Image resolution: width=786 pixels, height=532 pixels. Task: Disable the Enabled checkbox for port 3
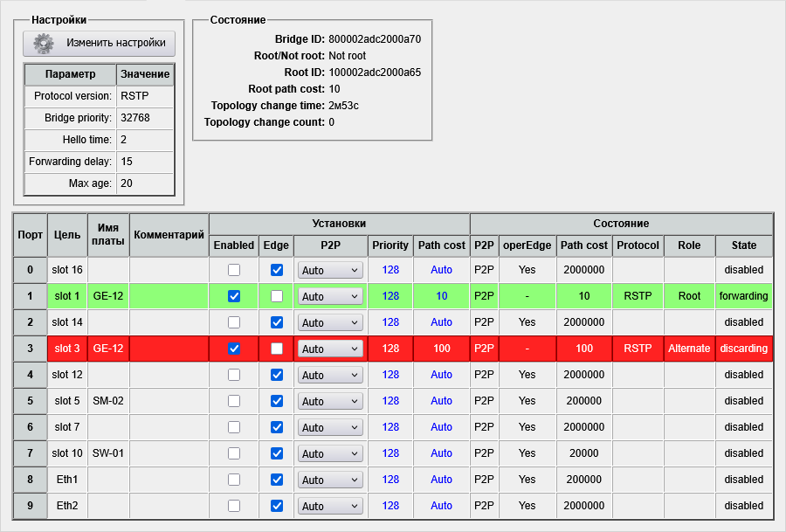click(x=234, y=349)
